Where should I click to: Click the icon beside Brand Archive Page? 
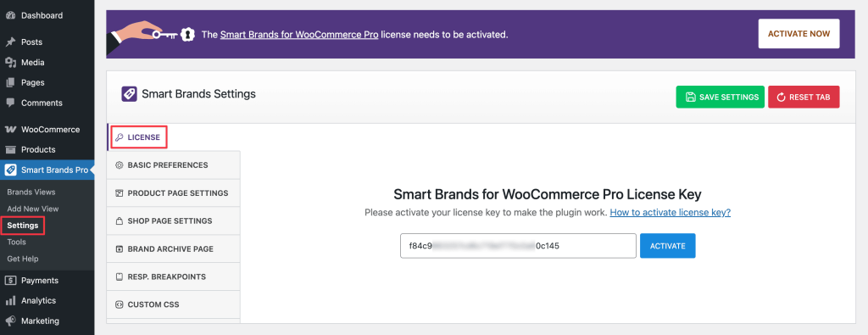(x=119, y=249)
